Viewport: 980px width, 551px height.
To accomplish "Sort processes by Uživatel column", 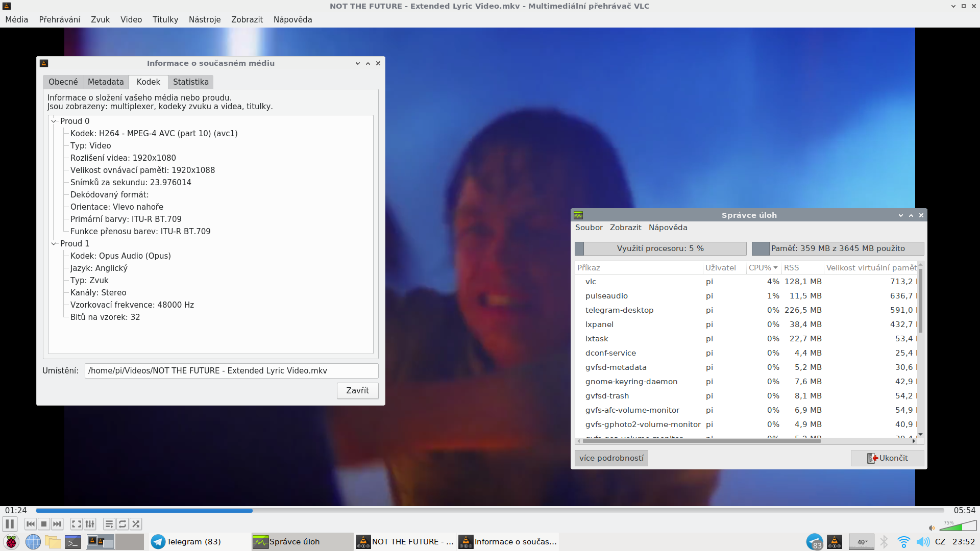I will 724,268.
